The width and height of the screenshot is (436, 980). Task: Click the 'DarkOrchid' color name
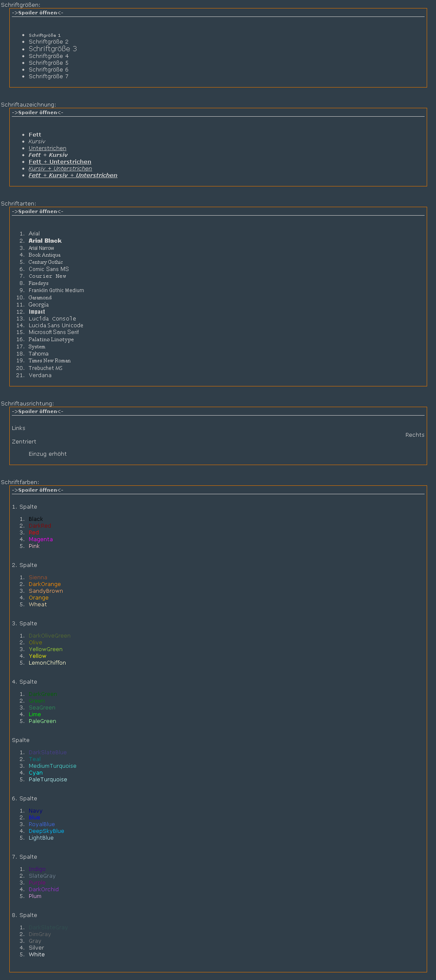44,890
